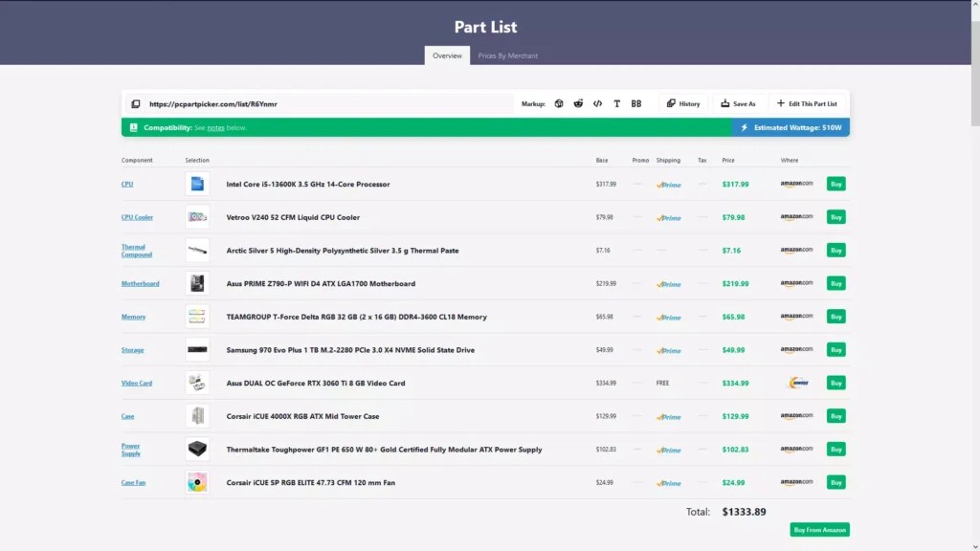Screen dimensions: 980x551
Task: Copy the part list URL icon
Action: [135, 103]
